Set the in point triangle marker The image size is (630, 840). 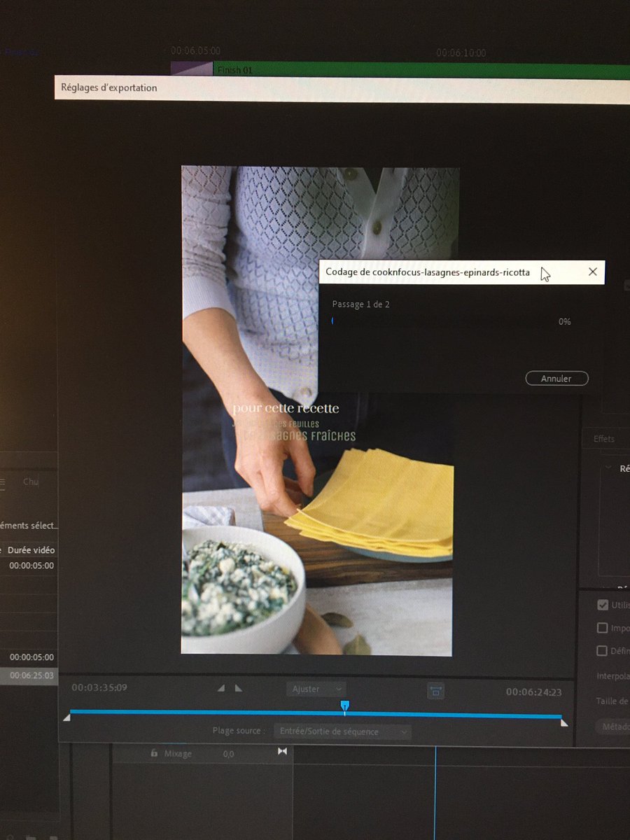pyautogui.click(x=221, y=688)
